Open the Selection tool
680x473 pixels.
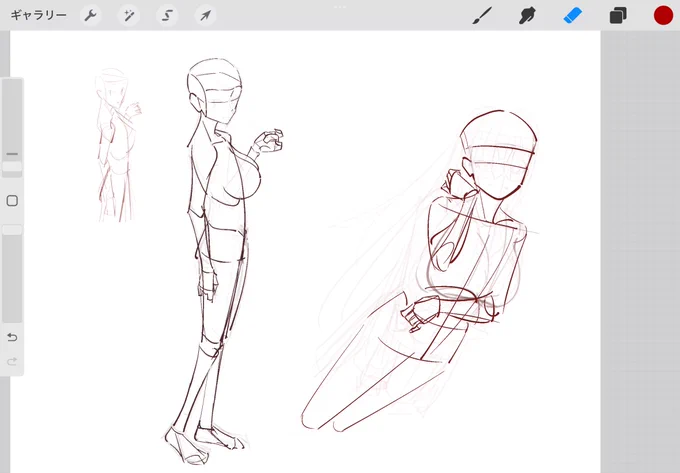coord(167,16)
